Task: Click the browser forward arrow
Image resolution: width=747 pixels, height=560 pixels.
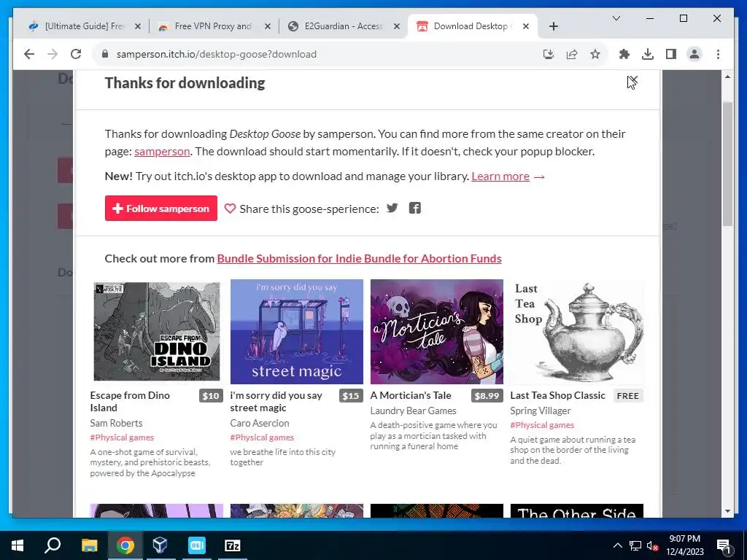Action: pyautogui.click(x=53, y=54)
